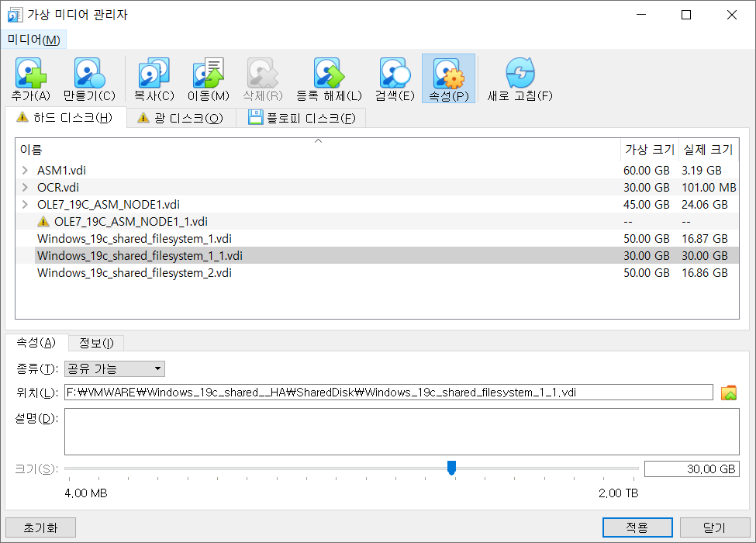Switch to the 광 디스크(O) tab
Screen dimensions: 756x543
click(181, 118)
